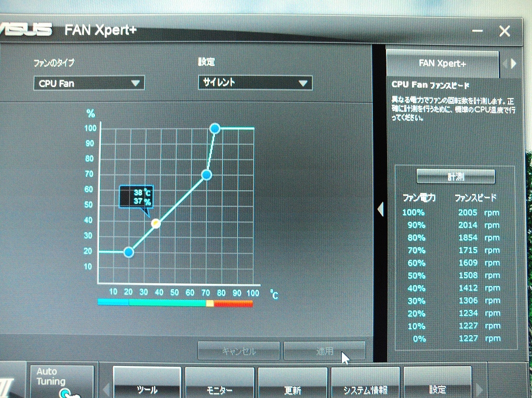Click the 1854 rpm value for 80%

478,238
